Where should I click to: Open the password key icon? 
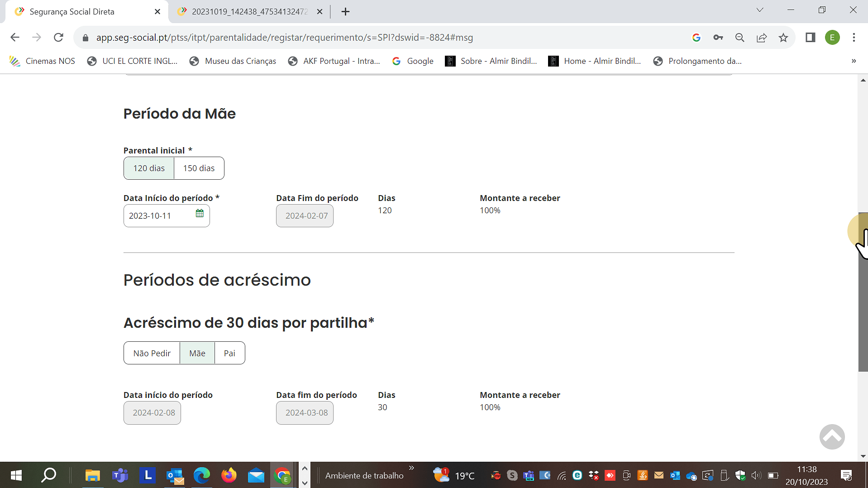[x=718, y=38]
